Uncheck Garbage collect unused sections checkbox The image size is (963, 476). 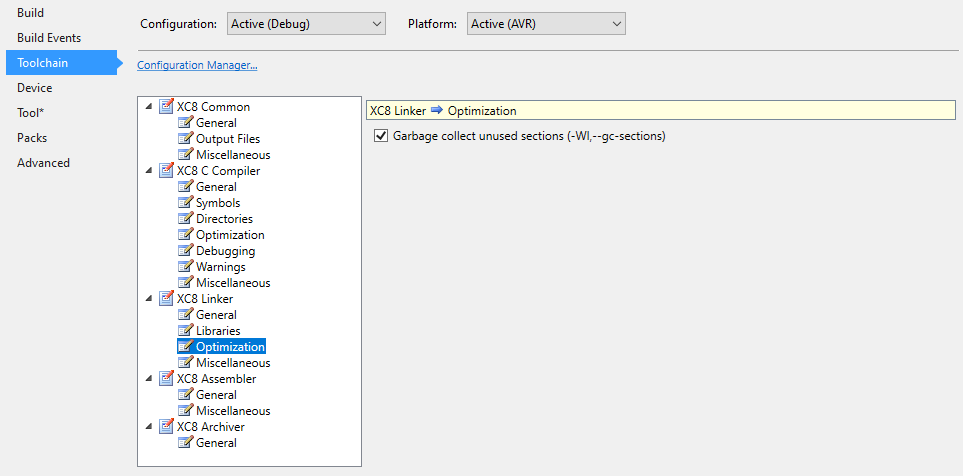[x=380, y=136]
